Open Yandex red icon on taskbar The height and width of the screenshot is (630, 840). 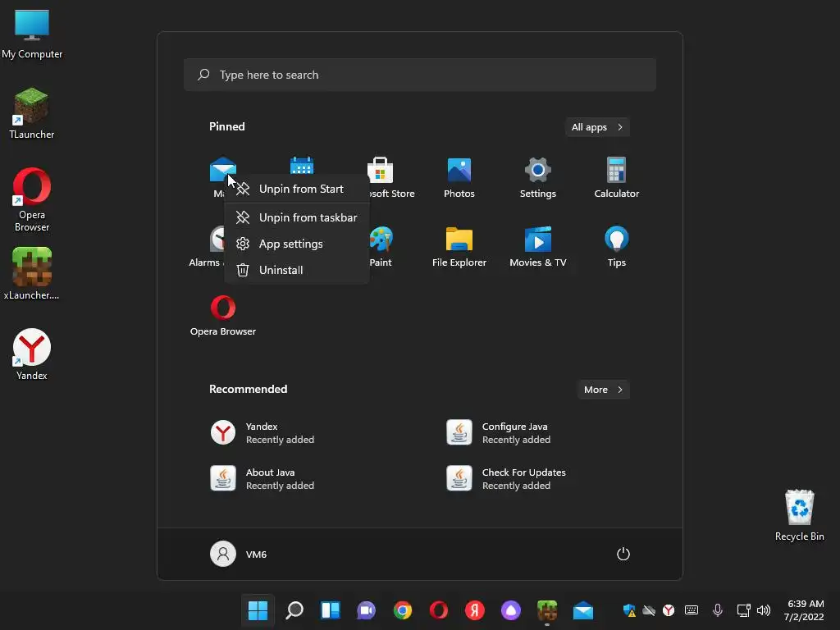(475, 610)
